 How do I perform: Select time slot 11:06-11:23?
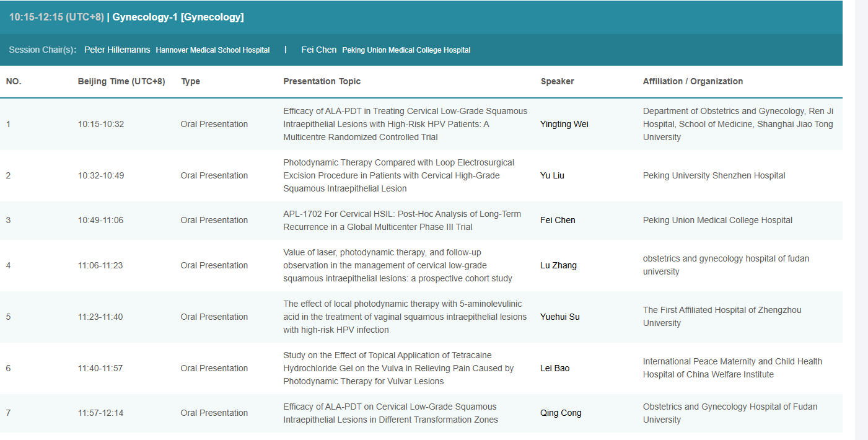[100, 265]
